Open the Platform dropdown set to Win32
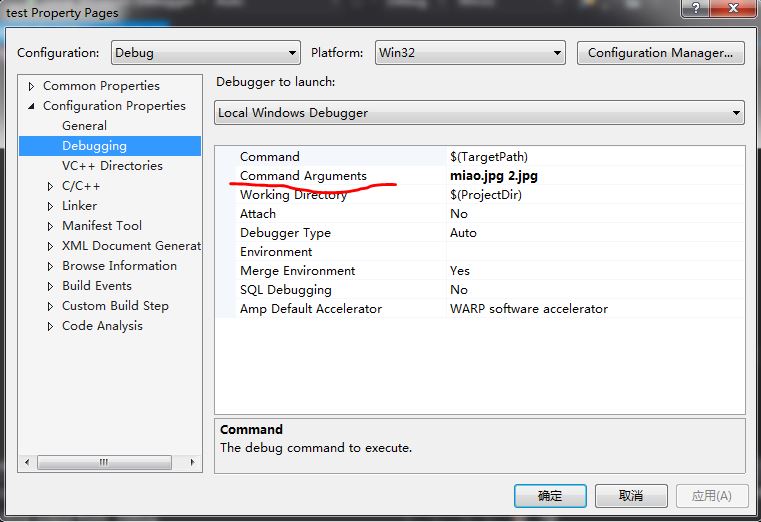Image resolution: width=761 pixels, height=522 pixels. [x=470, y=53]
